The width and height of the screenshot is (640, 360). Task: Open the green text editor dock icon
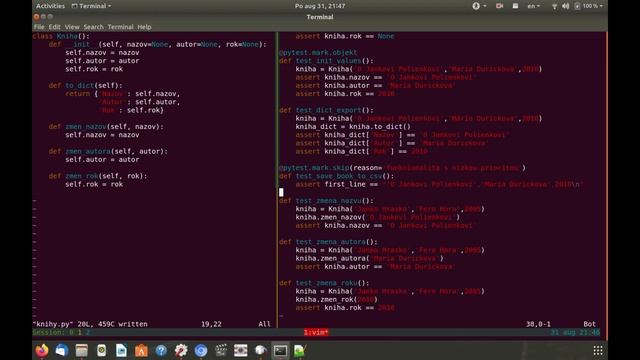pyautogui.click(x=300, y=350)
